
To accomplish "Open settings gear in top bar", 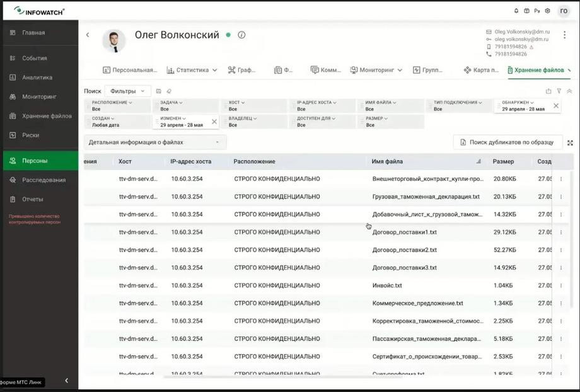I will click(x=547, y=11).
